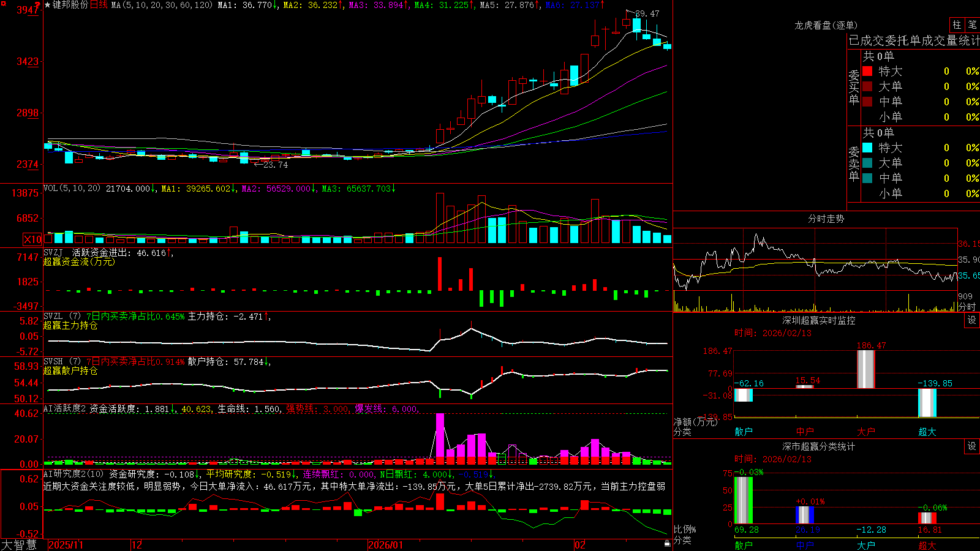Click the 分时走势 panel title

coord(826,219)
